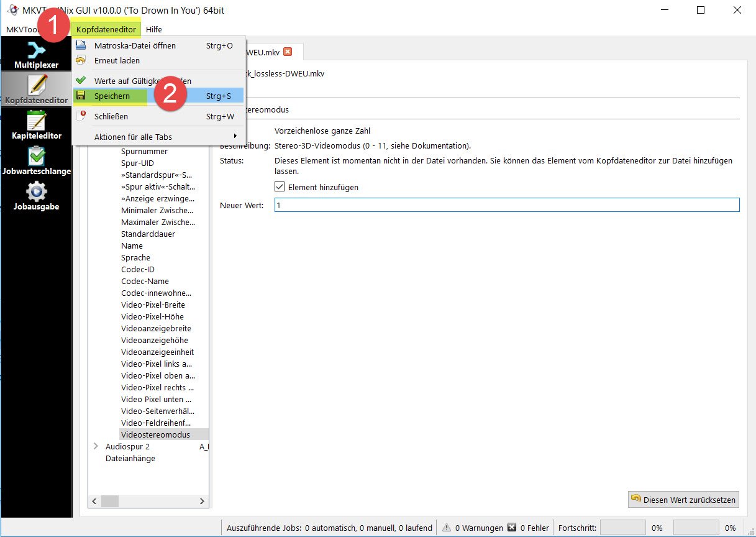Open the Multiplexer tool in sidebar

(37, 55)
